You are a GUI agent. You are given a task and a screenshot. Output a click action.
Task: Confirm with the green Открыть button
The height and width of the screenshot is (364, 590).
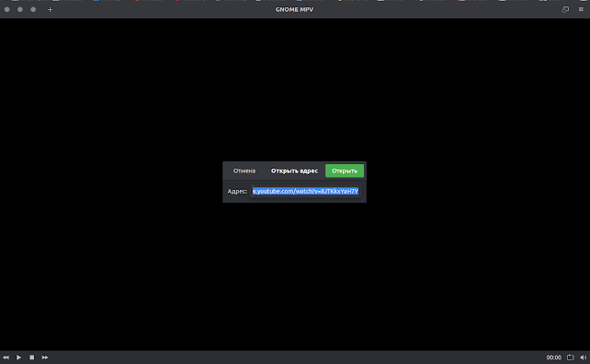344,170
